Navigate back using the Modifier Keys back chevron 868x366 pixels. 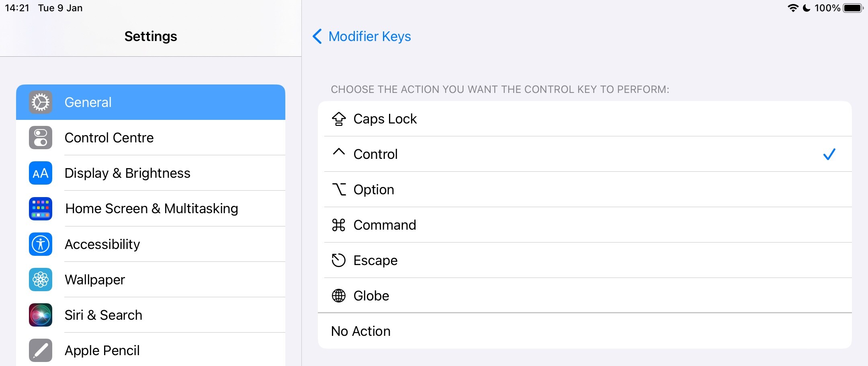[x=317, y=36]
